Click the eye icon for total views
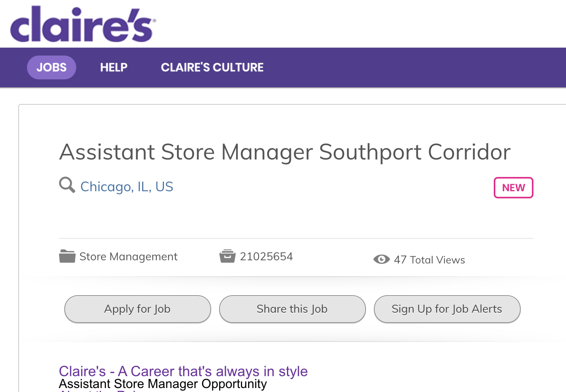This screenshot has height=392, width=566. tap(381, 259)
